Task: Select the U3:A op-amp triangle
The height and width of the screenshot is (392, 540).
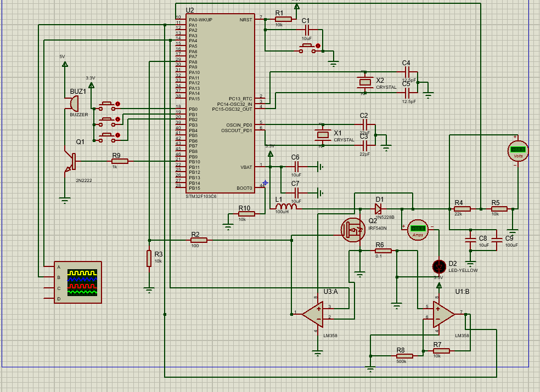Action: coord(313,314)
